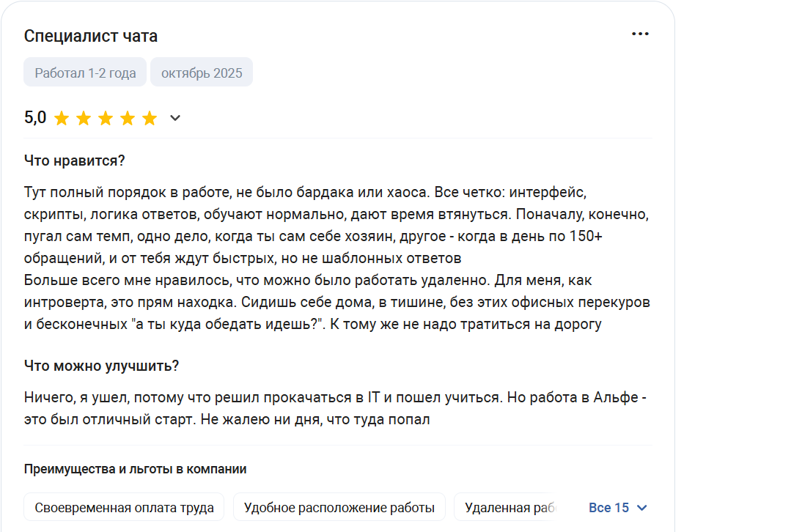Screen dimensions: 802x532
Task: Expand the rating details chevron
Action: [x=175, y=118]
